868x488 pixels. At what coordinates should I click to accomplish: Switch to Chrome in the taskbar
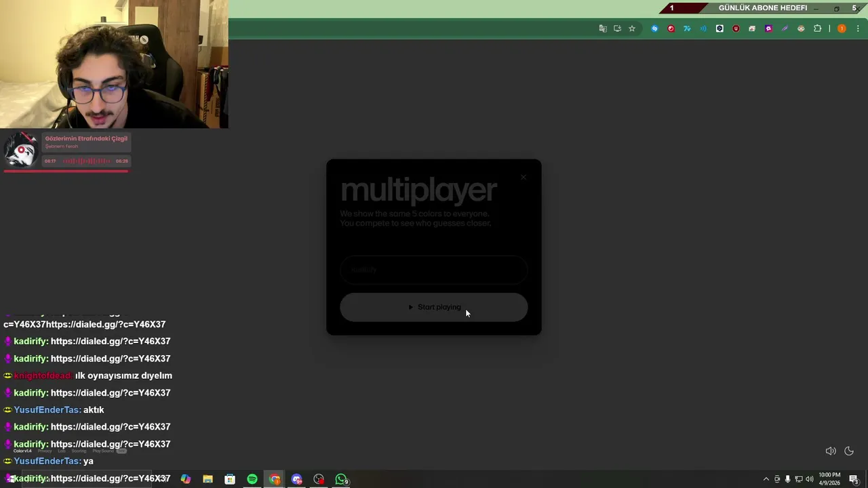pyautogui.click(x=275, y=479)
